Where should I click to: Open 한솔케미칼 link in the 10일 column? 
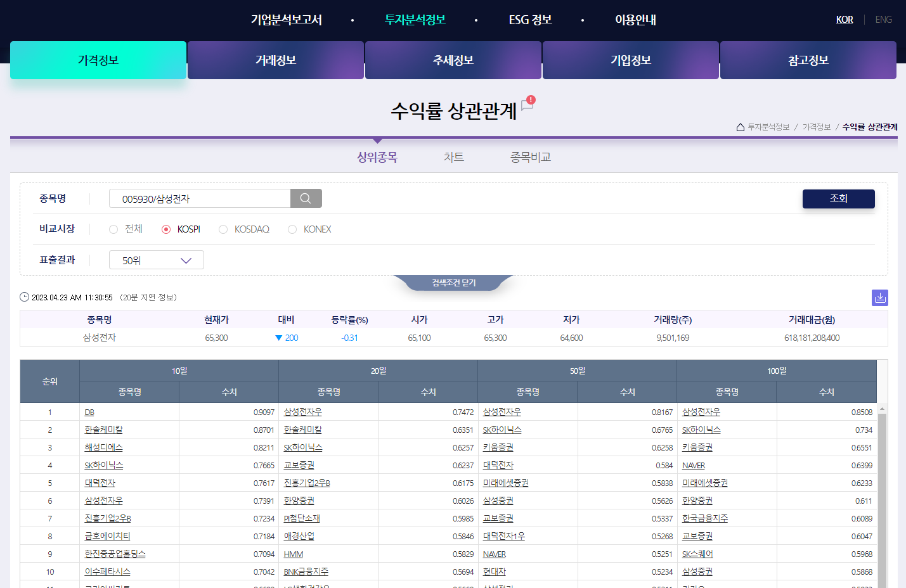point(104,430)
